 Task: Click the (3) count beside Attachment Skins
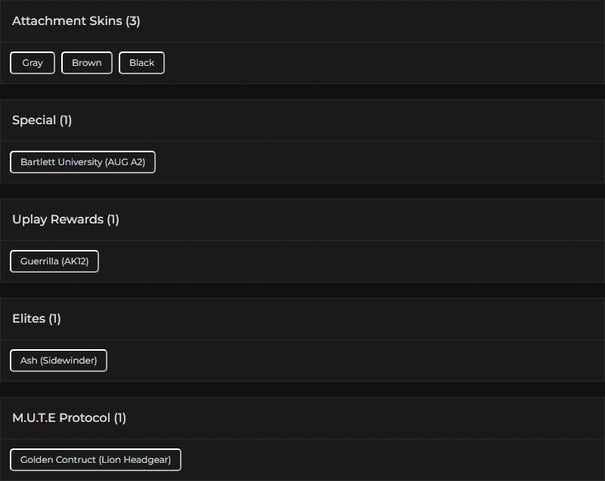(133, 21)
